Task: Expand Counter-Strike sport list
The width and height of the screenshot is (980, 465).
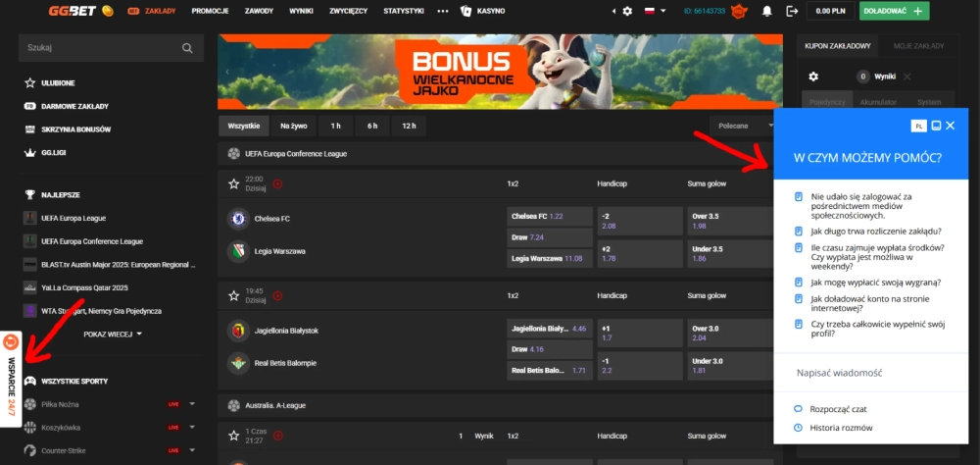Action: coord(192,450)
